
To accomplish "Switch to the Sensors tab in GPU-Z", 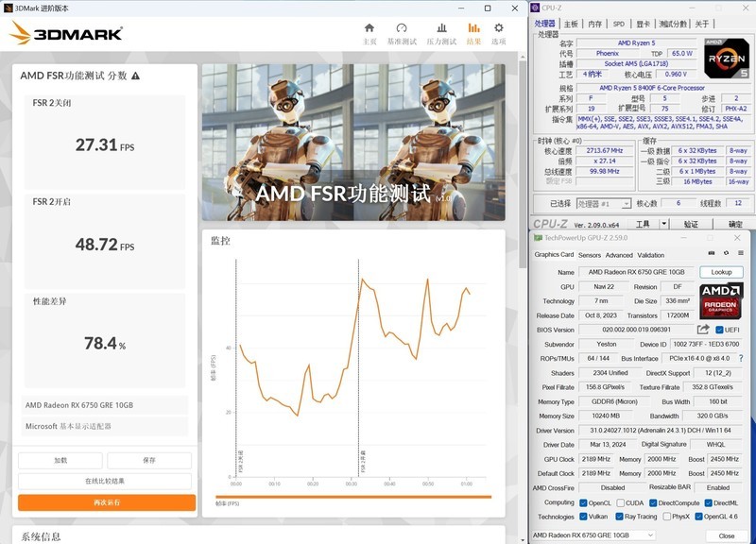I will (591, 256).
